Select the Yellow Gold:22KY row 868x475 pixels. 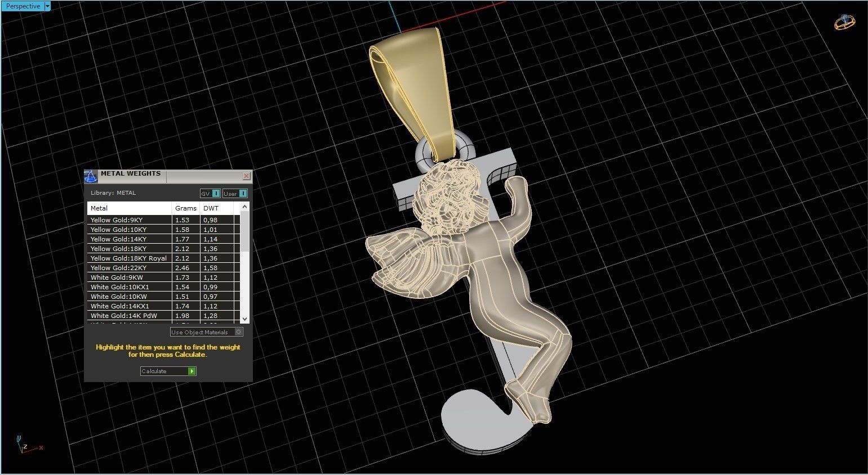pos(163,268)
